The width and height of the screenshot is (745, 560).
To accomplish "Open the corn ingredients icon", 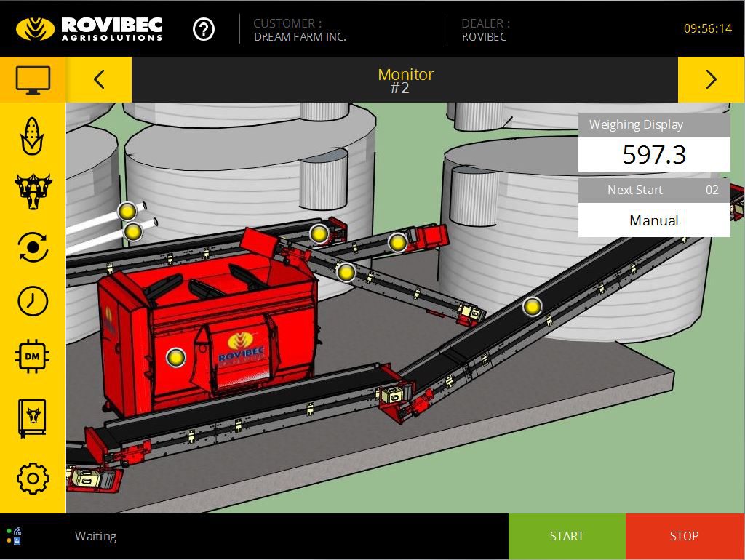I will [32, 136].
